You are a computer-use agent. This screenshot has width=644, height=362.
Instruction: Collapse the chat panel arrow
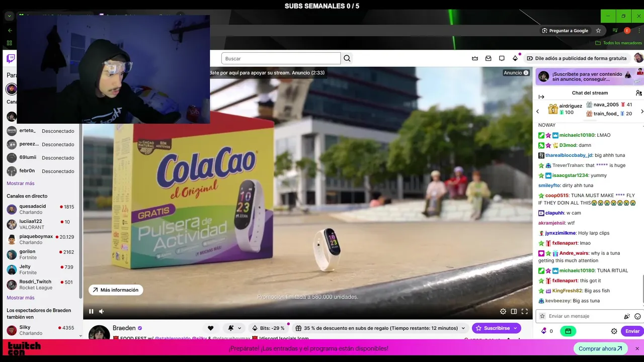pos(541,97)
